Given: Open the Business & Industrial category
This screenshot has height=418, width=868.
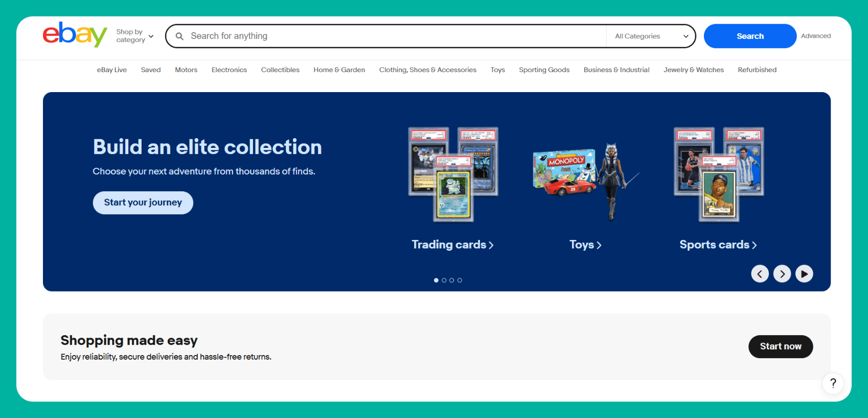Looking at the screenshot, I should pyautogui.click(x=616, y=70).
